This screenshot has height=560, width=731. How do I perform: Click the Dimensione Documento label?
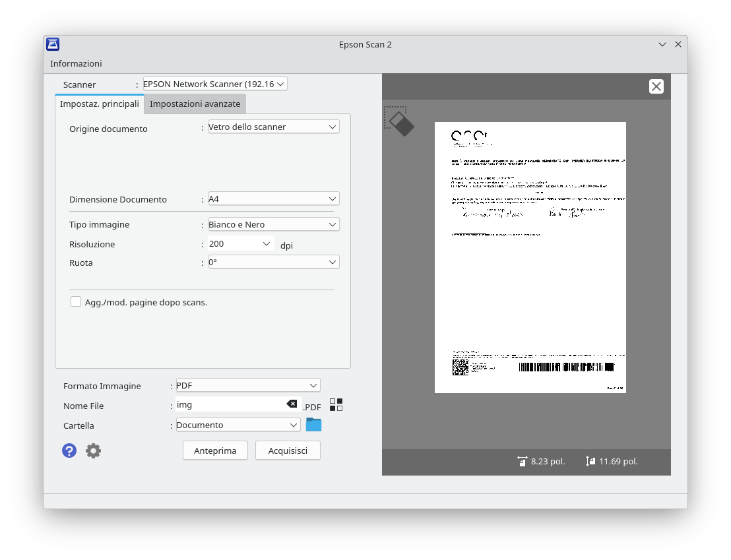click(118, 199)
